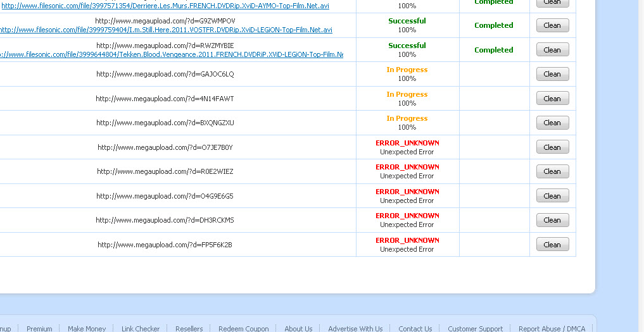
Task: Open the Redeem Coupon footer link
Action: 244,329
